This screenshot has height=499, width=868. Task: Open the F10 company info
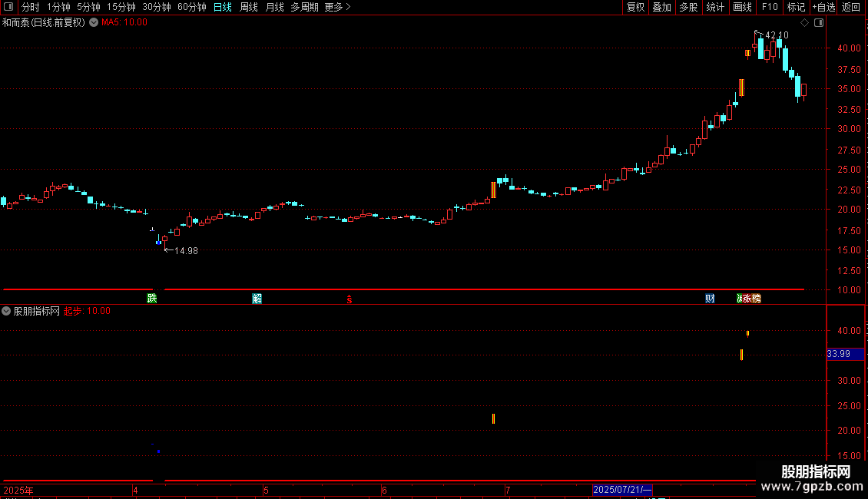point(770,7)
